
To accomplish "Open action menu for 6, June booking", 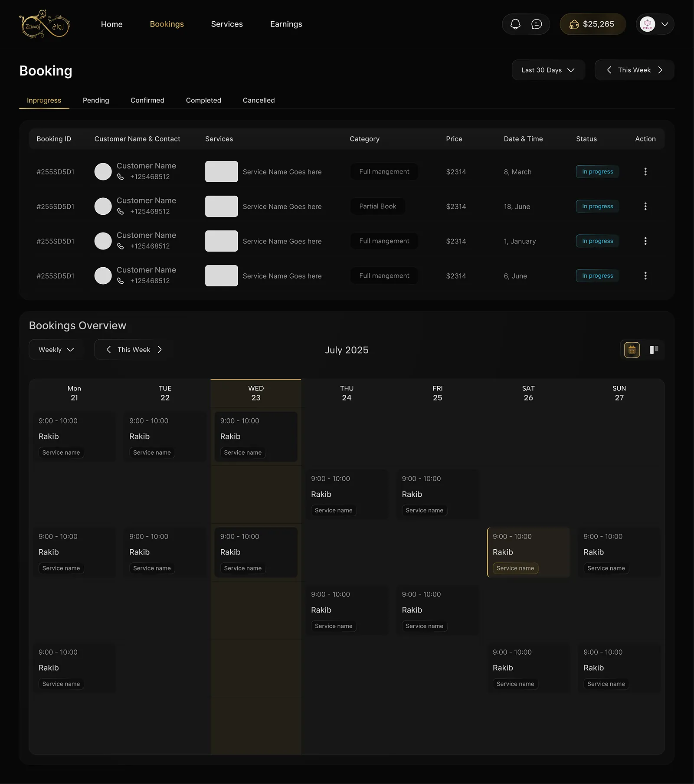I will (645, 276).
